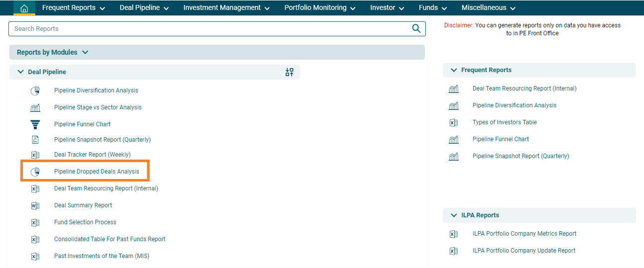The image size is (644, 268).
Task: Click the Word icon beside Deal Summary Report
Action: (35, 205)
